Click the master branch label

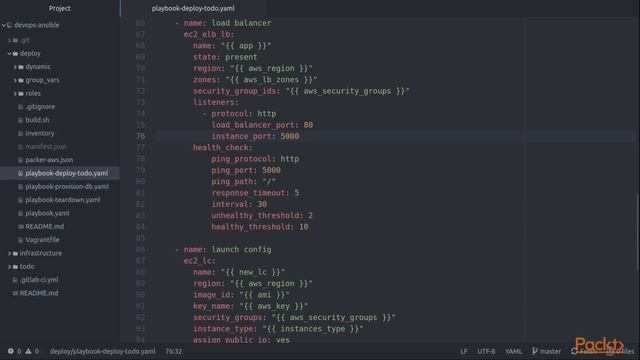(550, 351)
